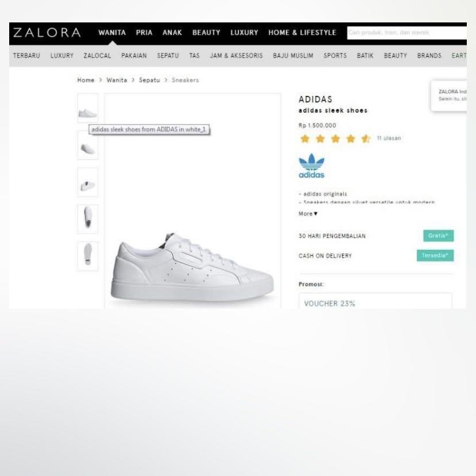Click the Gratis return badge

[439, 236]
